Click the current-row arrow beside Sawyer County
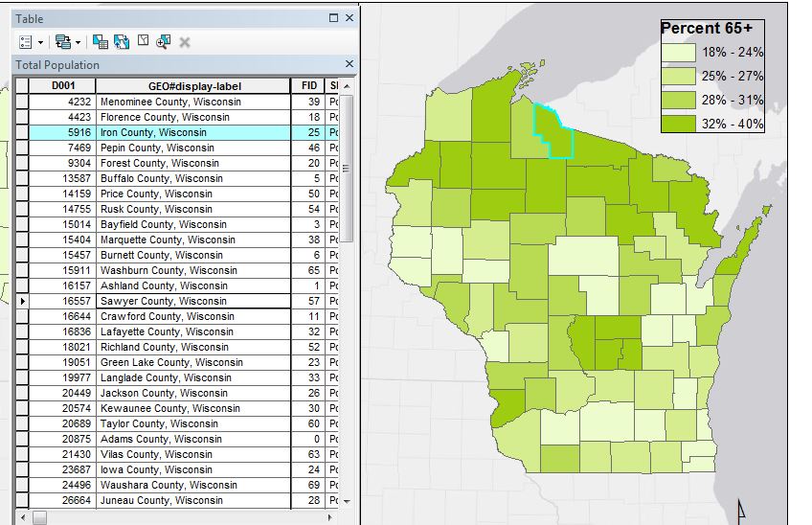The width and height of the screenshot is (812, 525). click(x=22, y=301)
